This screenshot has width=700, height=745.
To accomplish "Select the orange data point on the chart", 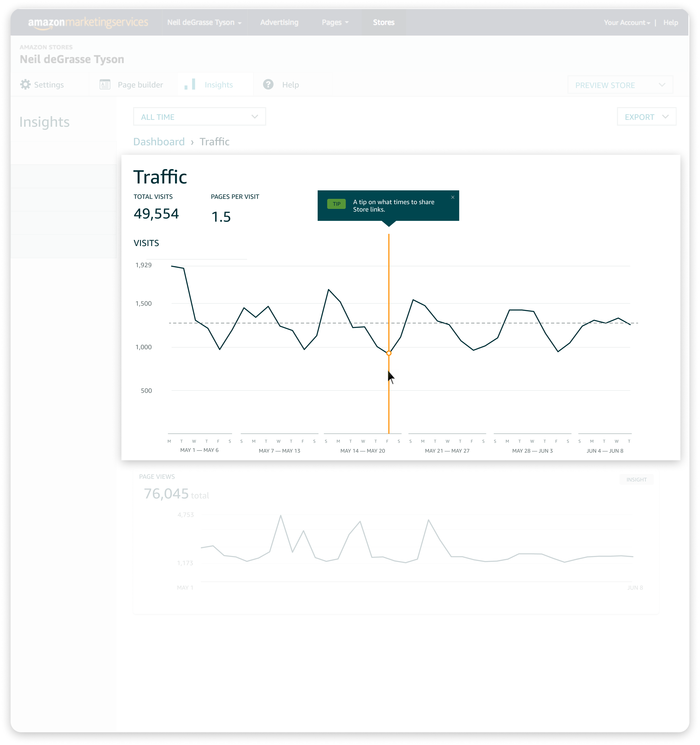I will coord(389,353).
